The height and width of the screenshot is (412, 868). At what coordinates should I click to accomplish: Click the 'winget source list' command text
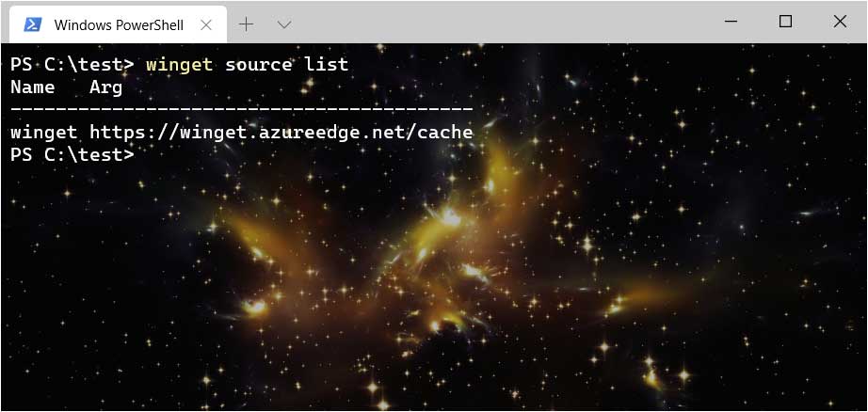[x=247, y=65]
